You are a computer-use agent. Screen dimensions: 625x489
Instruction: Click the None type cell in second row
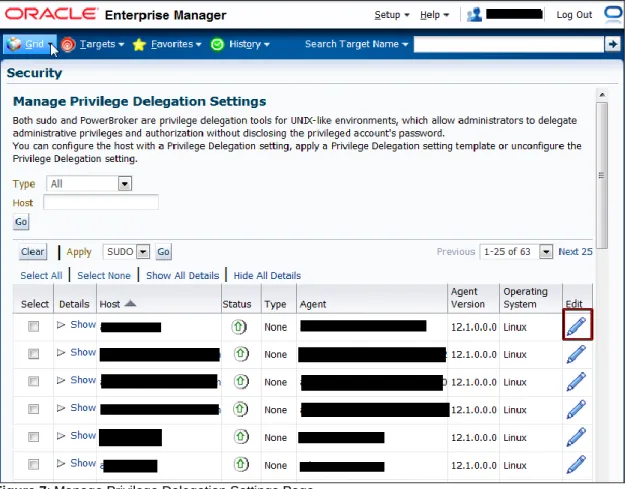click(x=275, y=355)
